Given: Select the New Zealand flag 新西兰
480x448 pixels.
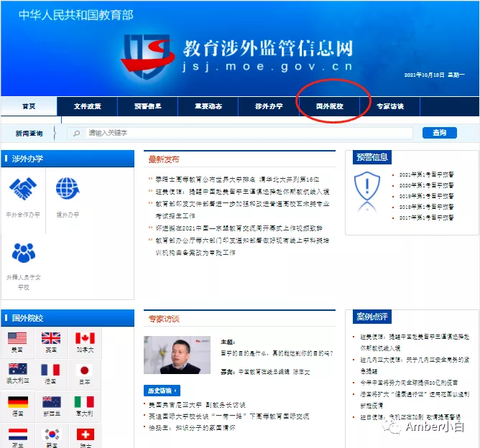Looking at the screenshot, I should [x=52, y=402].
